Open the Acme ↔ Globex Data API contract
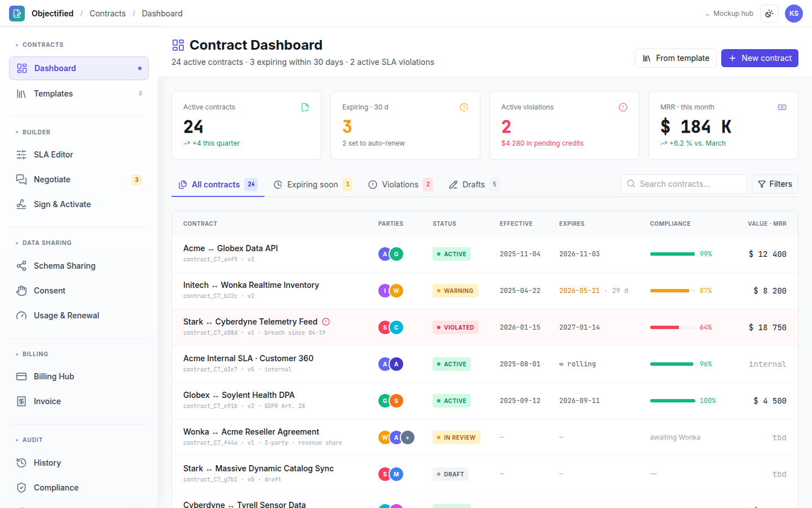The width and height of the screenshot is (812, 508). click(x=231, y=248)
